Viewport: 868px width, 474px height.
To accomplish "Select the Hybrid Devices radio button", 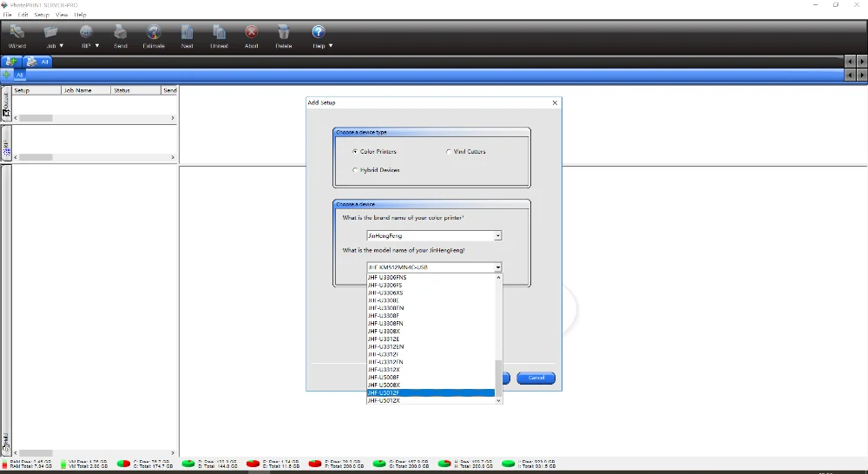I will click(355, 170).
